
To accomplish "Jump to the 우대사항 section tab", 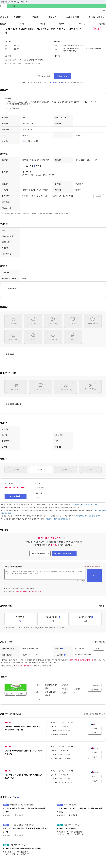I will tap(42, 24).
